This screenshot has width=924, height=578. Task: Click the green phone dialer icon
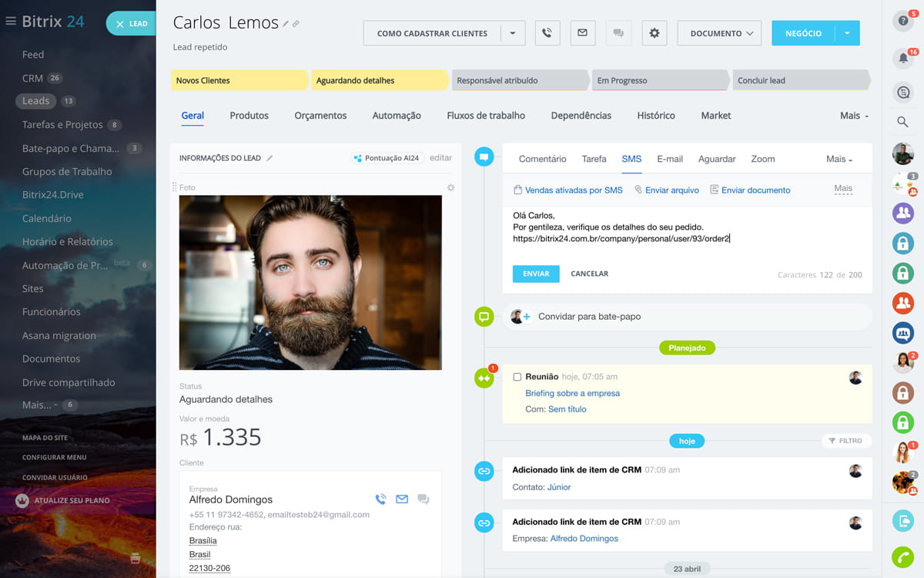point(902,556)
